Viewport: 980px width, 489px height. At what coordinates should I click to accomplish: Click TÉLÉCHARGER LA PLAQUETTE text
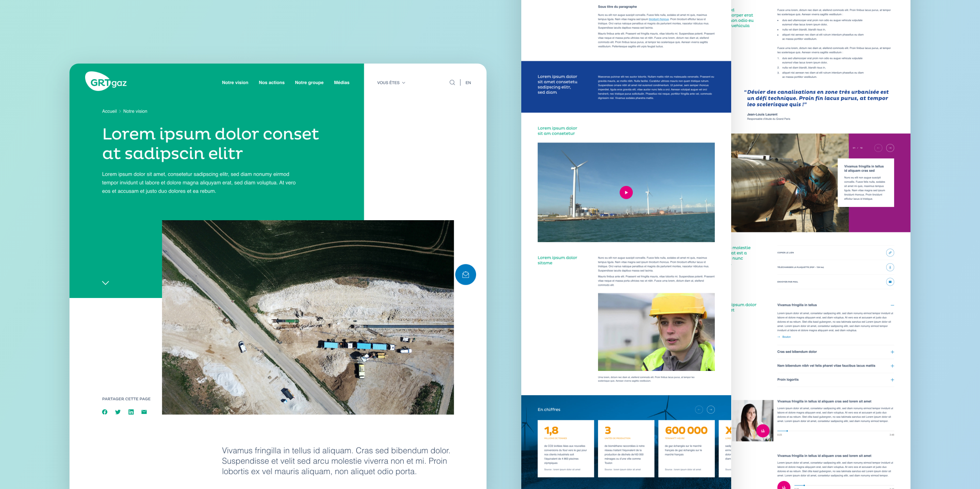(800, 267)
